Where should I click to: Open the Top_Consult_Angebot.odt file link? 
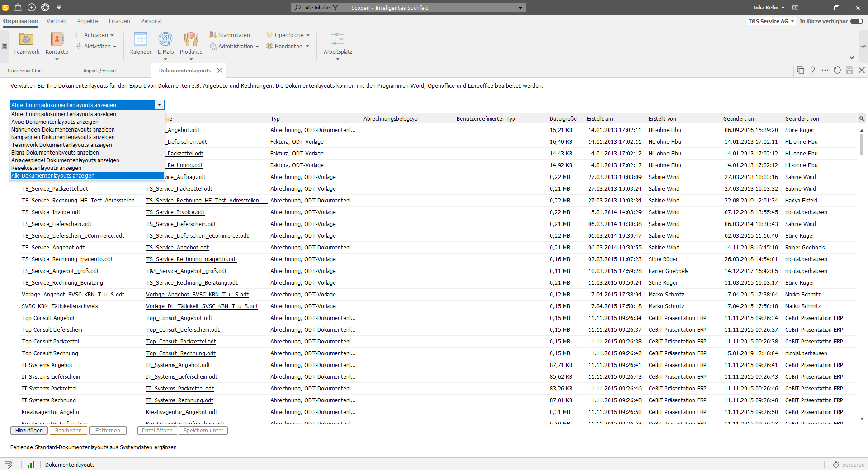[x=179, y=318]
